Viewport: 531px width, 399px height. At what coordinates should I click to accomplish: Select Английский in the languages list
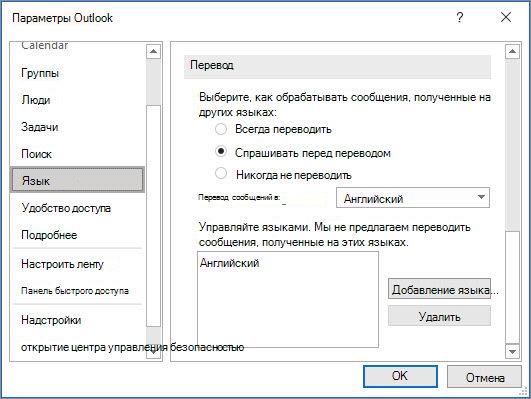click(x=229, y=263)
